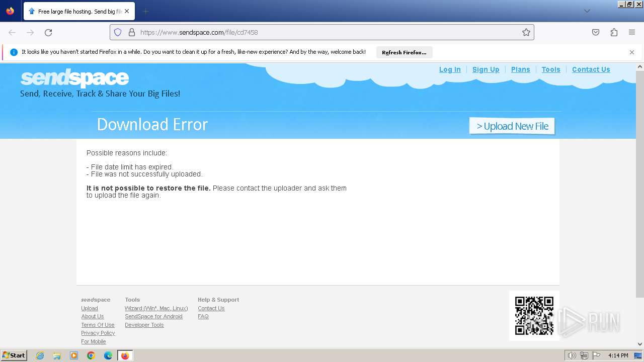Open the Extensions puzzle icon
644x362 pixels.
(614, 32)
